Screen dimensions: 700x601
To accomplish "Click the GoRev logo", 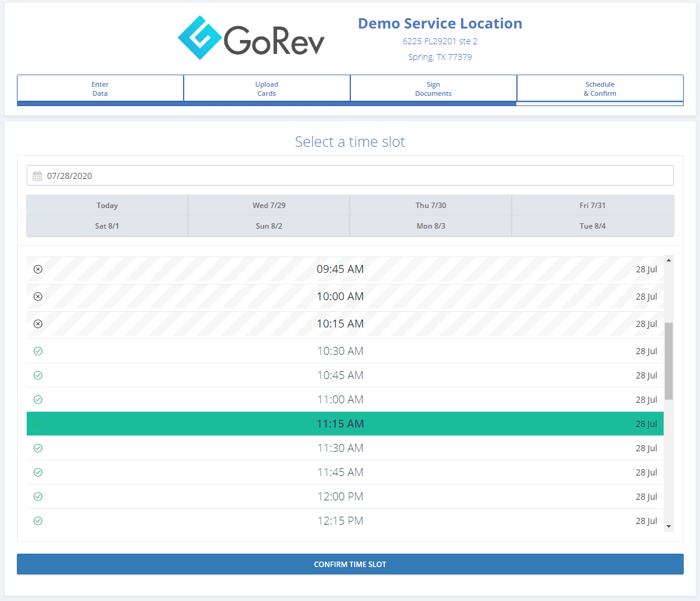I will pyautogui.click(x=251, y=38).
